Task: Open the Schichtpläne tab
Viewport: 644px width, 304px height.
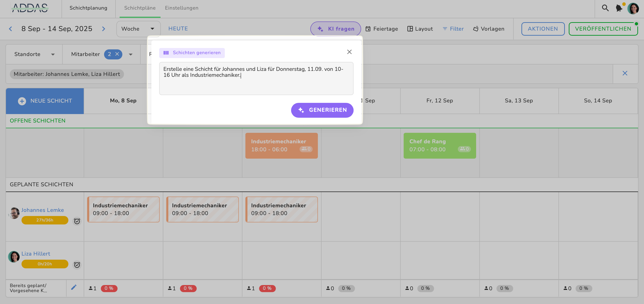Action: click(140, 8)
